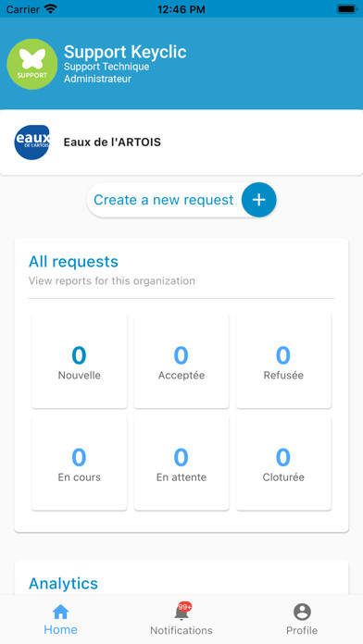Screen dimensions: 363x644
Task: Select the Eaux de l'ARTOIS organization row
Action: tap(181, 142)
